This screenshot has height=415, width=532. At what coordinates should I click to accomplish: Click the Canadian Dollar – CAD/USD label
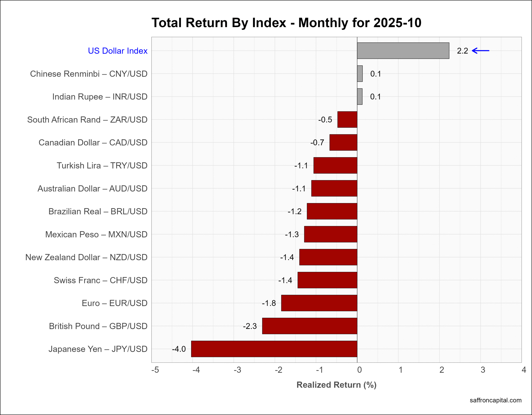click(93, 143)
